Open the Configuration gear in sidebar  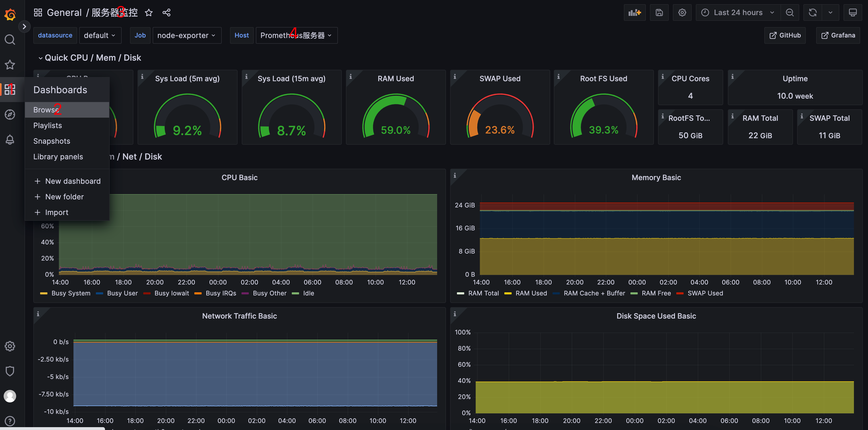click(x=10, y=346)
